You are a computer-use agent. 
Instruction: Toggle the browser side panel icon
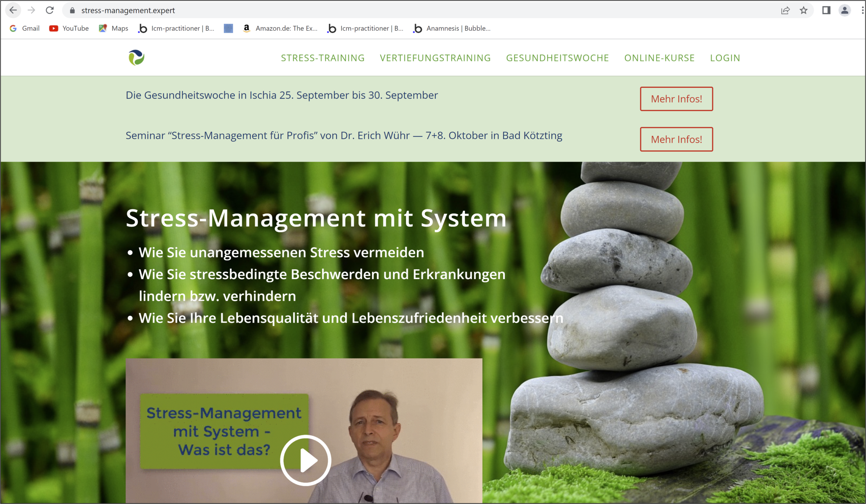click(x=826, y=10)
